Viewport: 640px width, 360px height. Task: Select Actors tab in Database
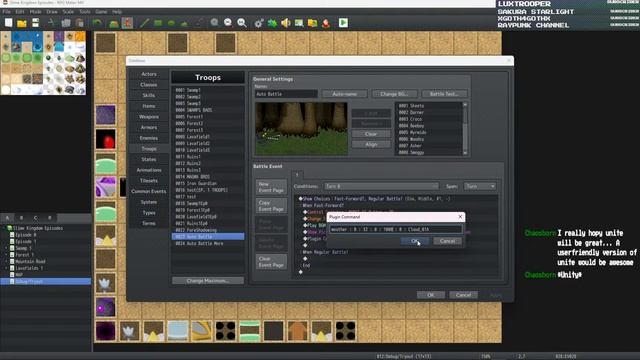[149, 74]
